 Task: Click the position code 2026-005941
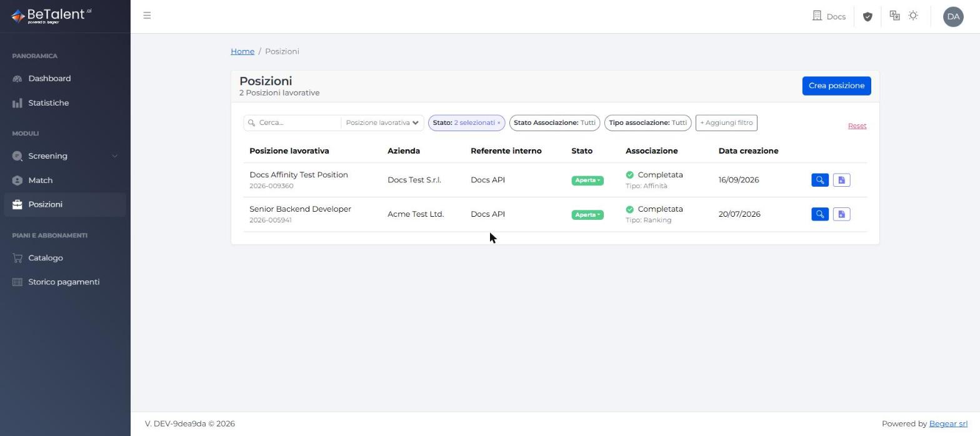[x=271, y=220]
